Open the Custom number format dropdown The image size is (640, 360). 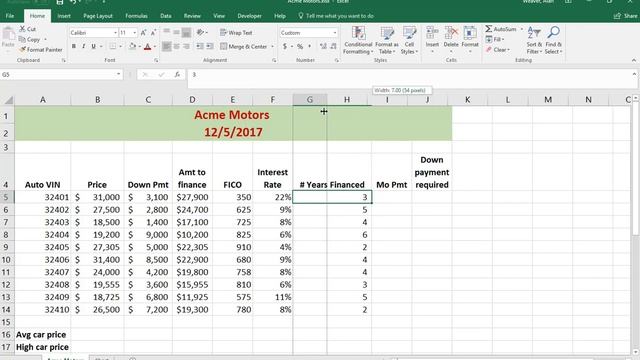click(x=335, y=33)
